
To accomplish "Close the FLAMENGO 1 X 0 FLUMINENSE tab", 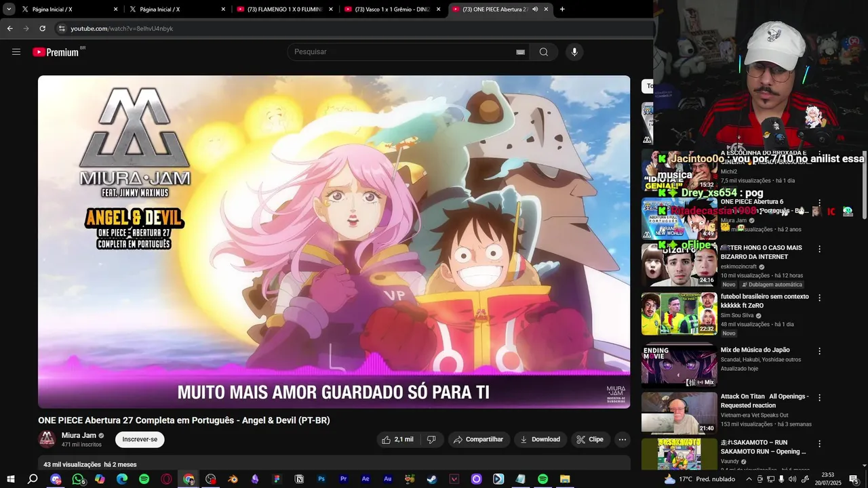I will coord(331,9).
